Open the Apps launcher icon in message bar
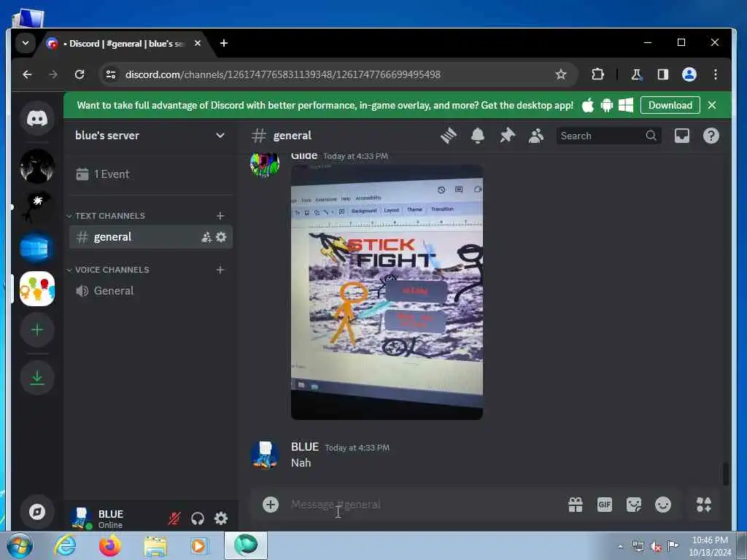This screenshot has width=747, height=560. (704, 505)
